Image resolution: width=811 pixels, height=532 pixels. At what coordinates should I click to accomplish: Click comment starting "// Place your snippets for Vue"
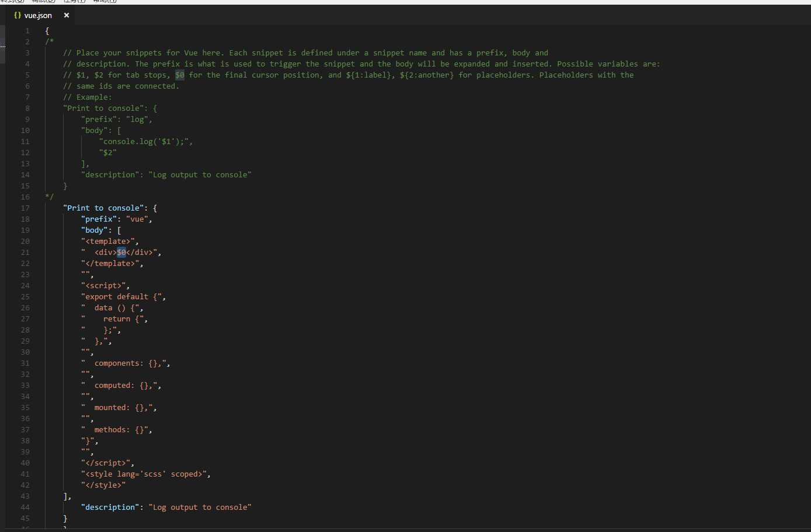click(x=306, y=53)
